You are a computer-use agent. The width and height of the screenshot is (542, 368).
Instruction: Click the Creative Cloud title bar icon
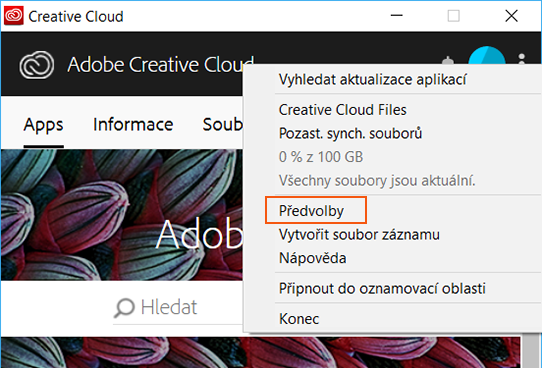pyautogui.click(x=13, y=16)
